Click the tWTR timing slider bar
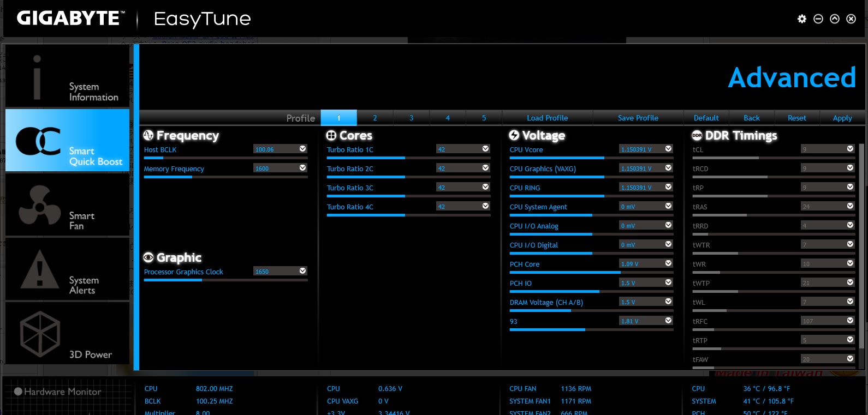This screenshot has height=415, width=868. click(774, 254)
